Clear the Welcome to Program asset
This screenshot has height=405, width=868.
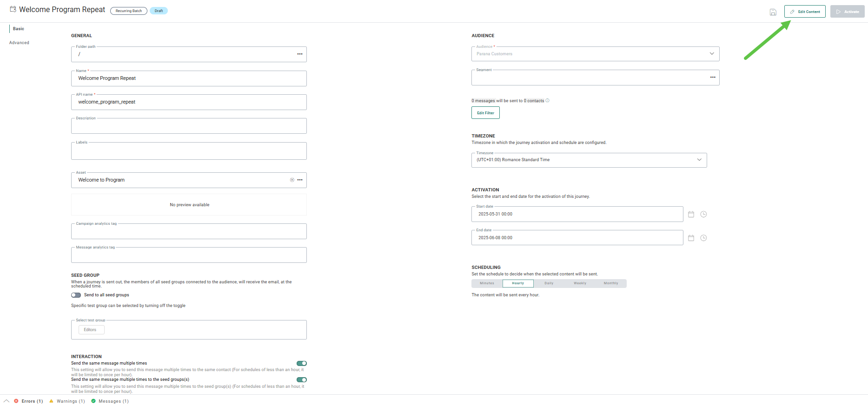(292, 180)
